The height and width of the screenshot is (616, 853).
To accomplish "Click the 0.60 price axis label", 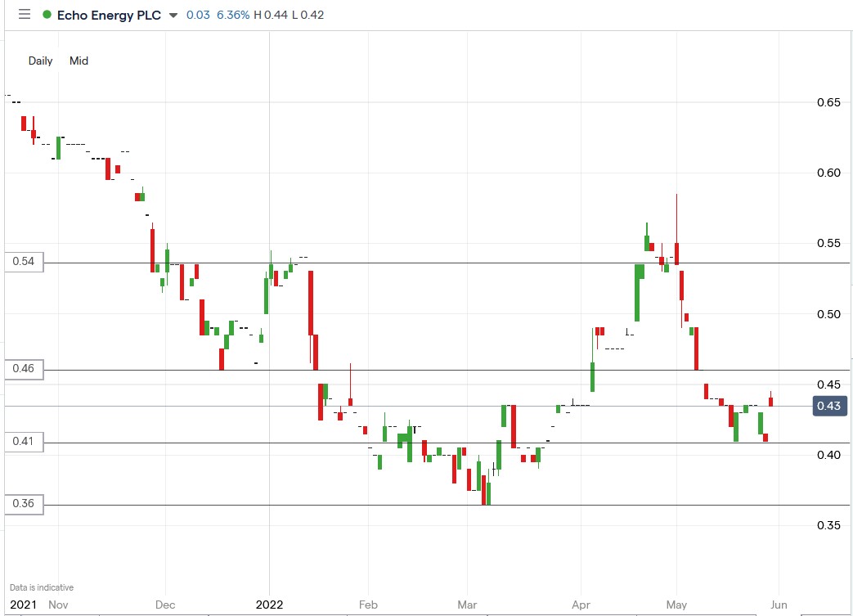I will (x=828, y=173).
